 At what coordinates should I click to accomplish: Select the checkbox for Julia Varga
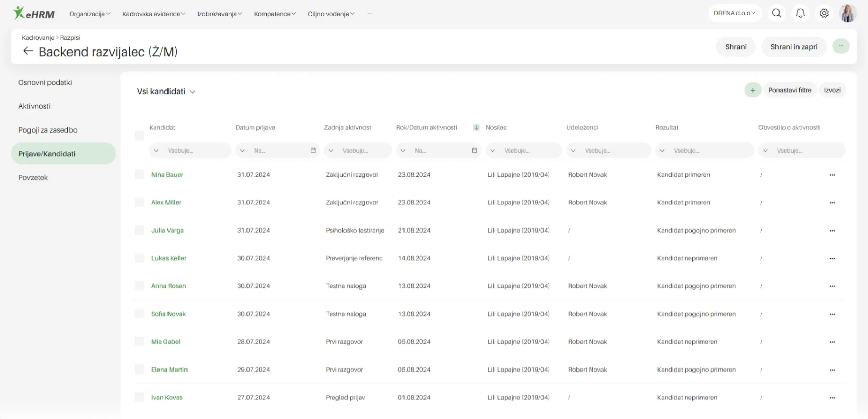[x=139, y=230]
